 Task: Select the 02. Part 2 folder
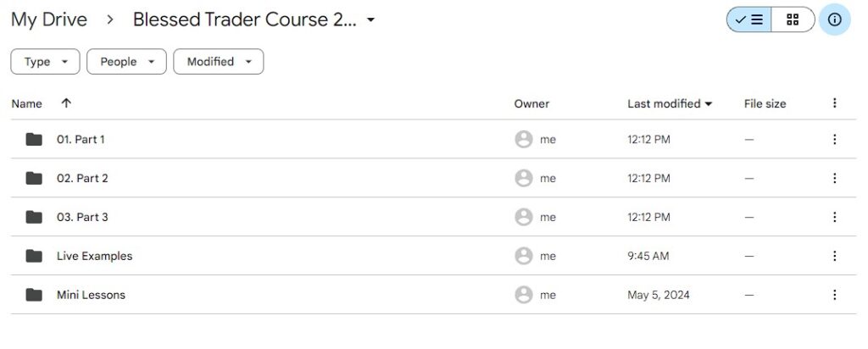82,178
